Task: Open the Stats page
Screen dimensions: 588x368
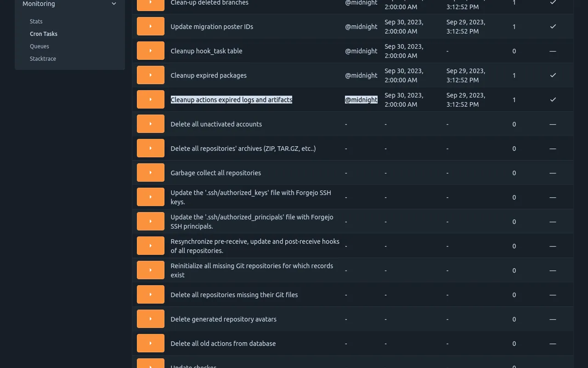Action: [x=36, y=21]
